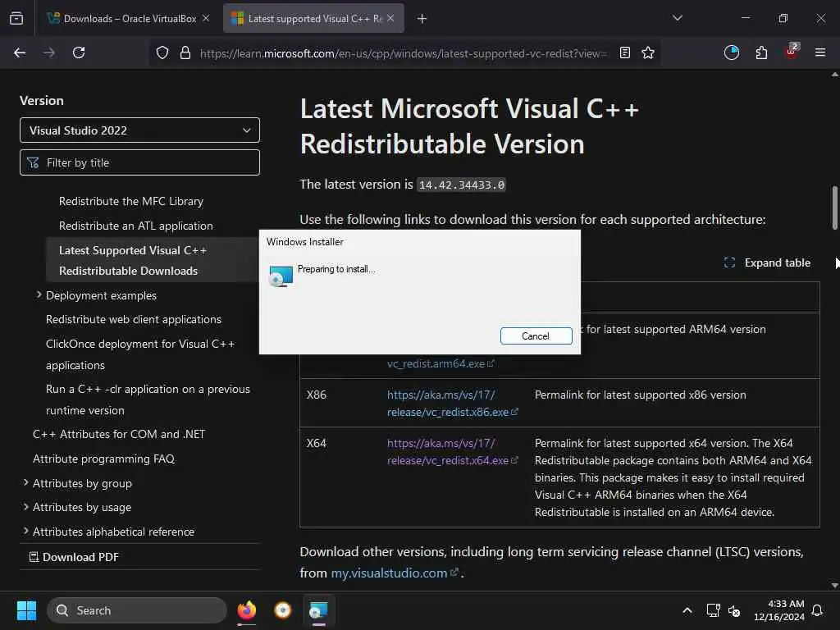Viewport: 840px width, 630px height.
Task: Open the muted volume tray icon
Action: point(734,610)
